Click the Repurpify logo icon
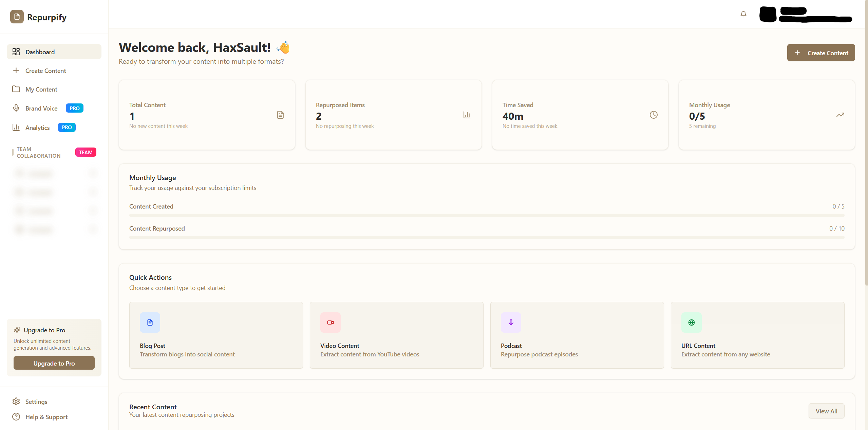Screen dimensions: 868x430 pyautogui.click(x=17, y=17)
